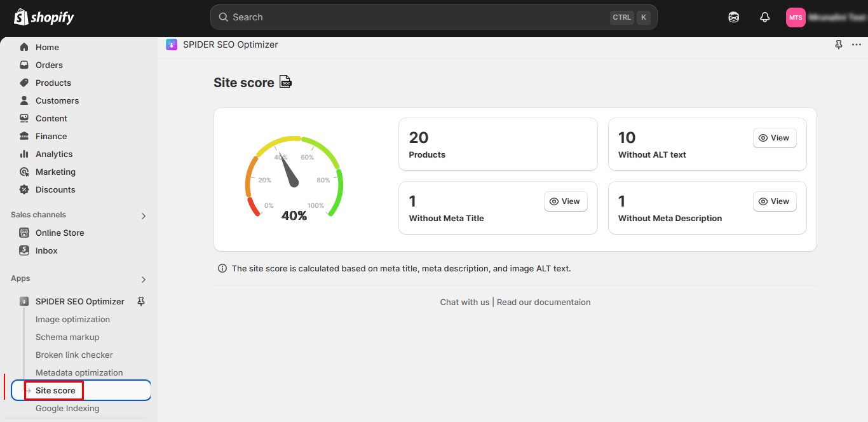Open Analytics from the sidebar

pos(54,154)
